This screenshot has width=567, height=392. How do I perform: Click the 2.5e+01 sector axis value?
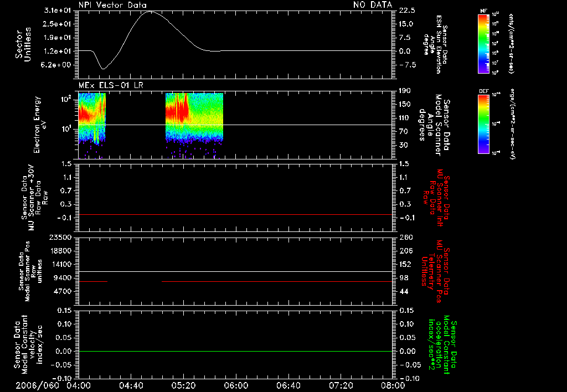pos(58,24)
